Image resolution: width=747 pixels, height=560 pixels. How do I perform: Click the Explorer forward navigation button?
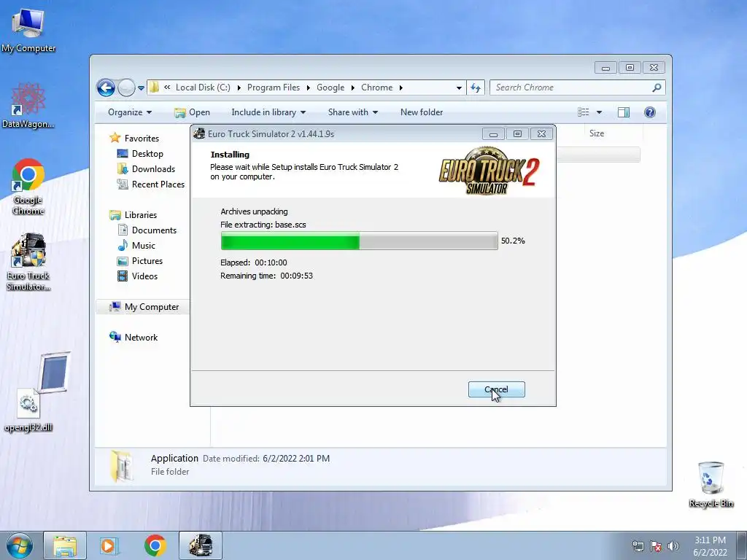tap(126, 87)
